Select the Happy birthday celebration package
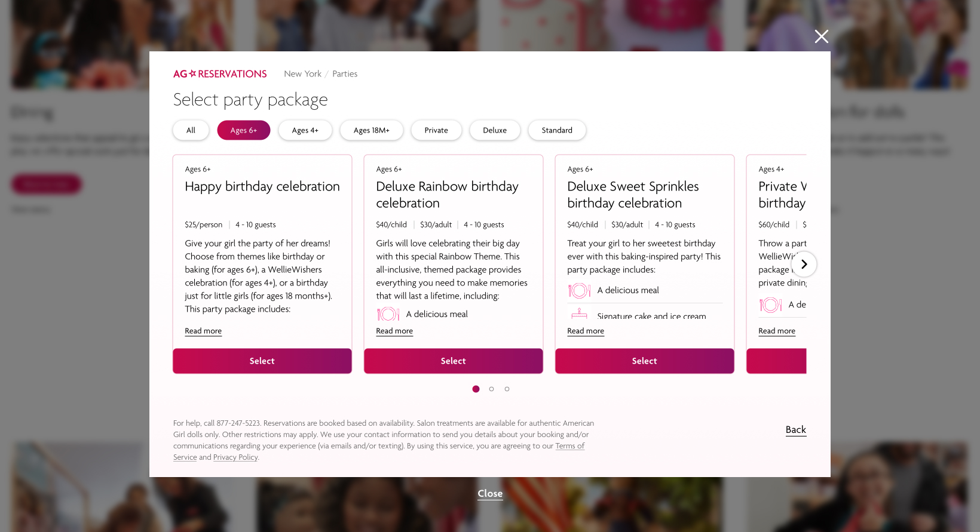Viewport: 980px width, 532px height. coord(262,361)
